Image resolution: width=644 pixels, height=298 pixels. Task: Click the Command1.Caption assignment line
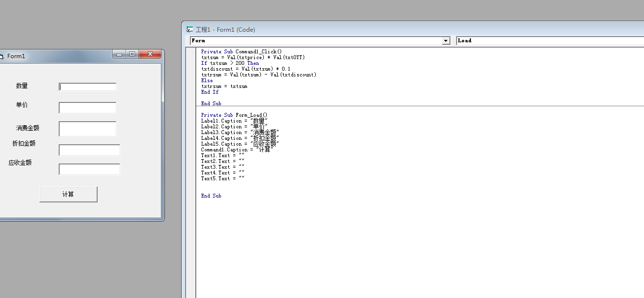click(x=237, y=149)
